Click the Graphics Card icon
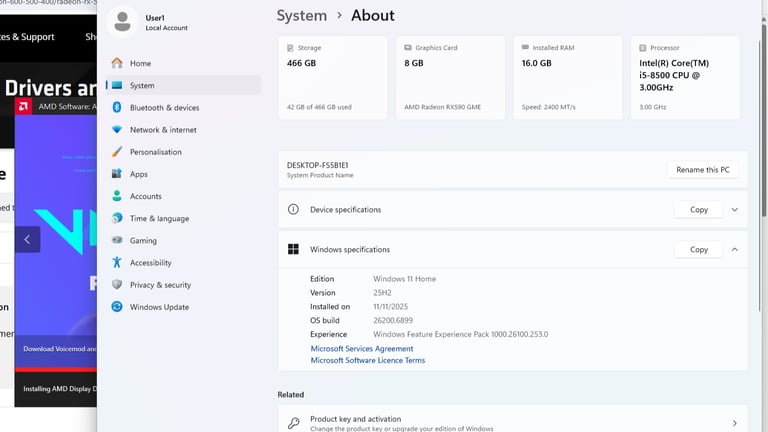This screenshot has height=432, width=768. [408, 48]
